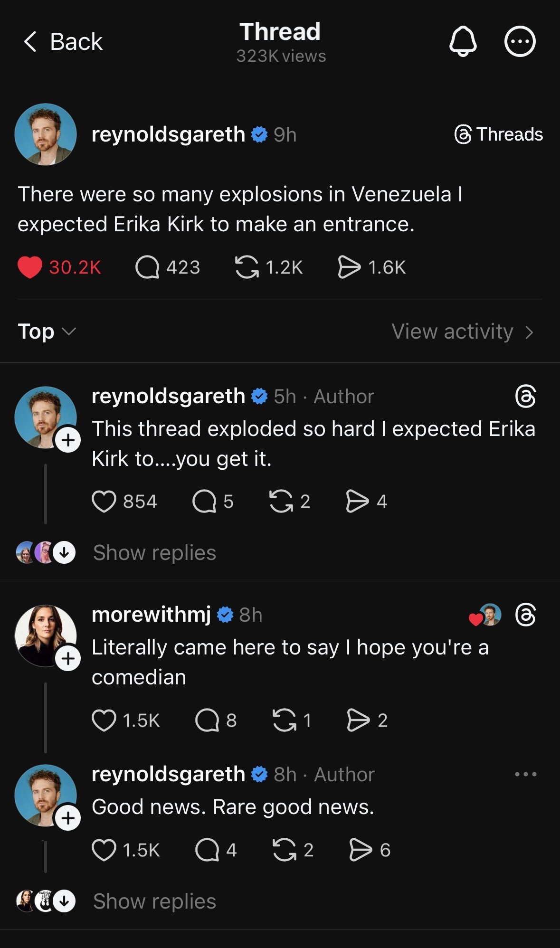The width and height of the screenshot is (560, 948).
Task: Like the 'This thread exploded' reply
Action: click(x=104, y=502)
